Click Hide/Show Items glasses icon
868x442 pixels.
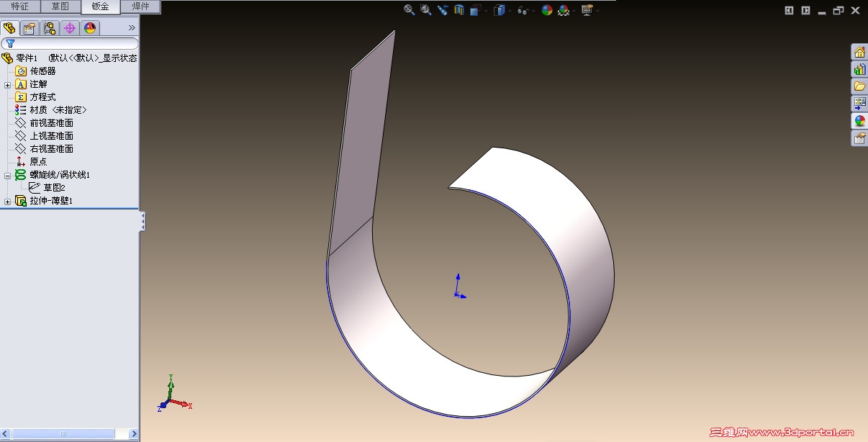523,10
